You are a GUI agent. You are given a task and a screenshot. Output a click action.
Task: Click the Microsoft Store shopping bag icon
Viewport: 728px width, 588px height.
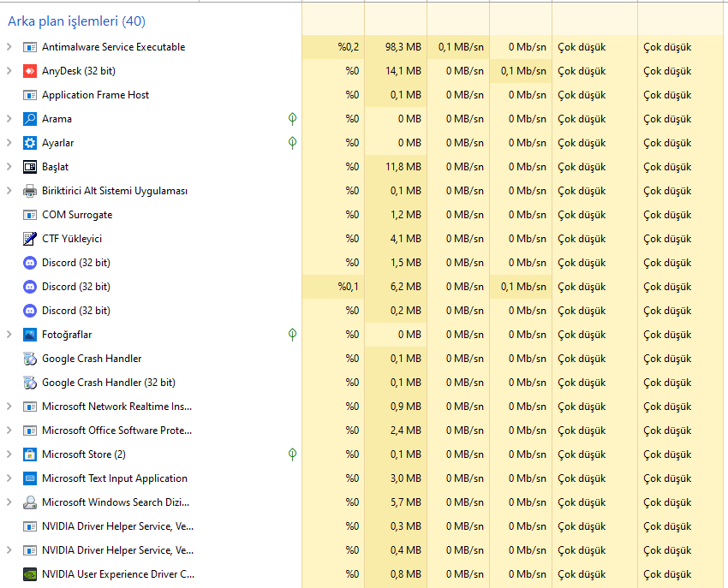[30, 454]
